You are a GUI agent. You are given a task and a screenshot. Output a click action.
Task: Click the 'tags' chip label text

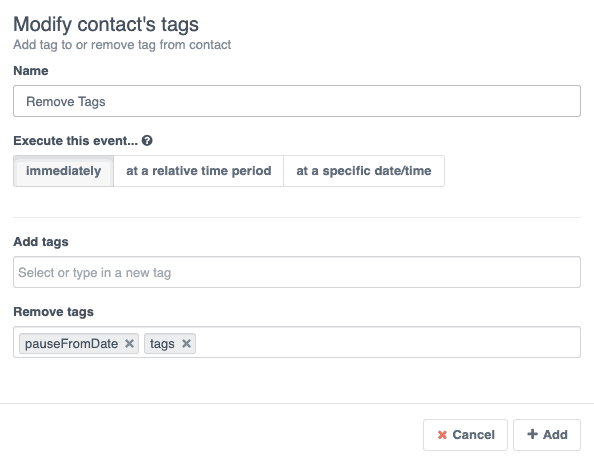[162, 344]
